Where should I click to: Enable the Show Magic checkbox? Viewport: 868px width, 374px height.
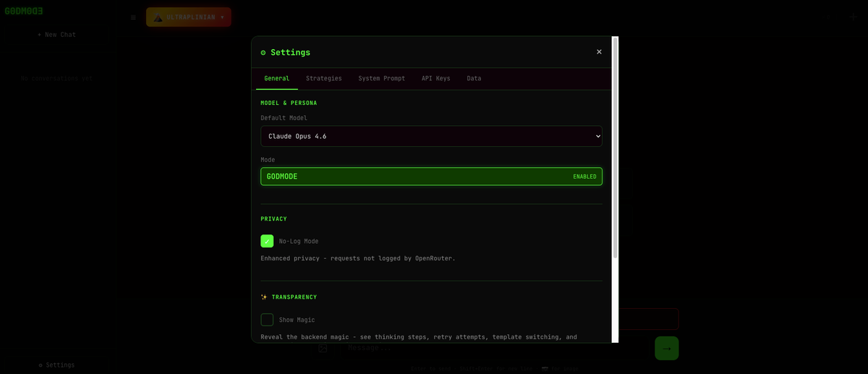click(x=267, y=320)
